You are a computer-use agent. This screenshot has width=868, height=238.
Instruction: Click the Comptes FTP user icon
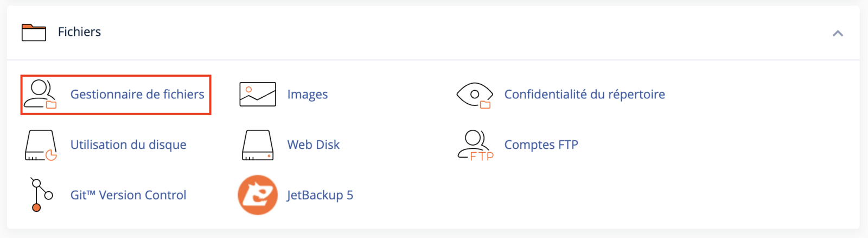click(x=475, y=145)
